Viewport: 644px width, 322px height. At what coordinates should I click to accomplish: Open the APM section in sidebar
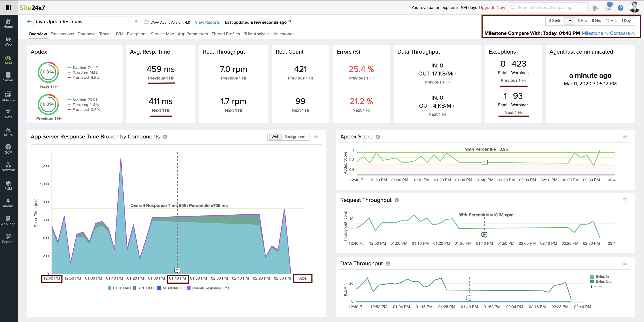(x=8, y=60)
